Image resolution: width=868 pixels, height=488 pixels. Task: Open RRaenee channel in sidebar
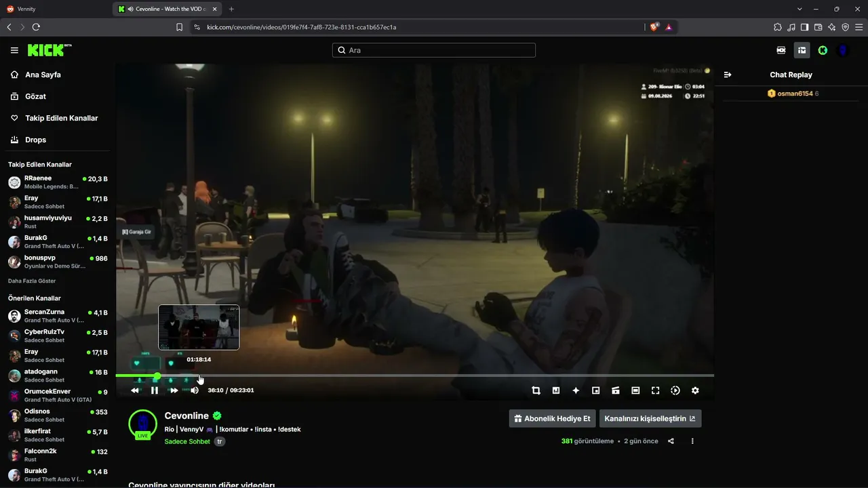58,182
